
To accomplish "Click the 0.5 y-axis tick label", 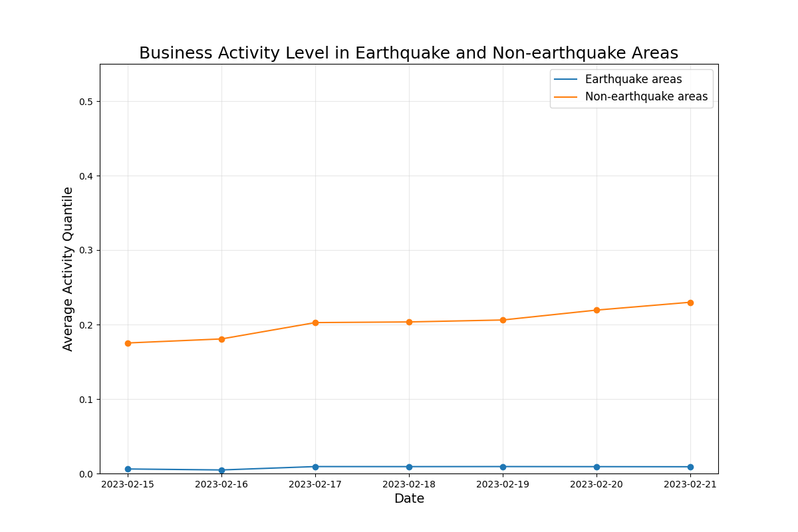I will [87, 102].
